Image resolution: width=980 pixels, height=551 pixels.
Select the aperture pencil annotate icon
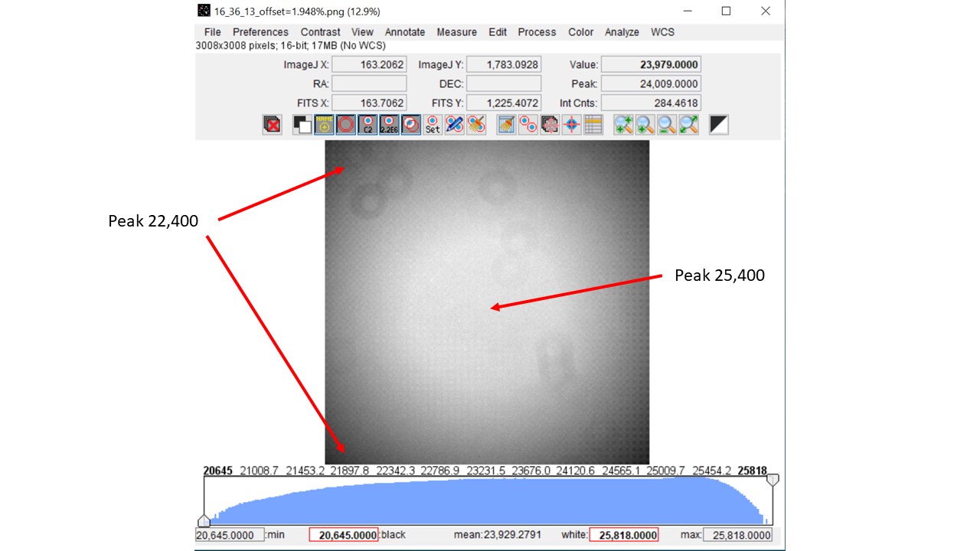point(455,125)
